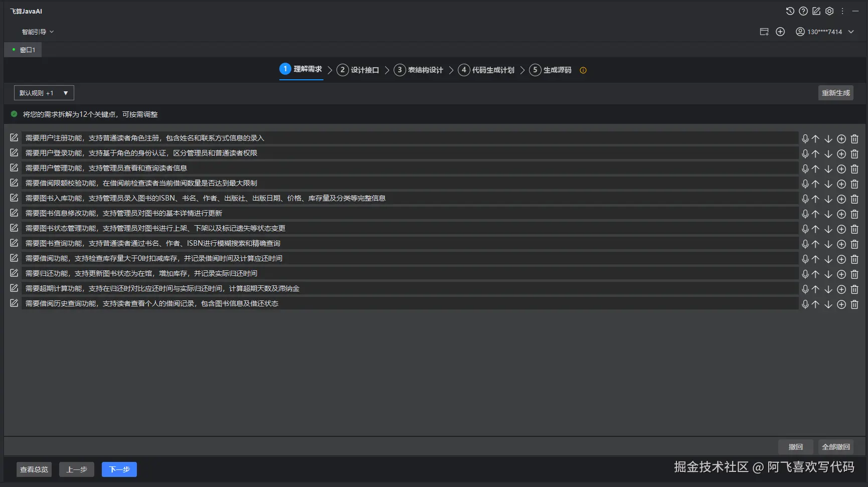868x487 pixels.
Task: Click microphone icon on 用户注册功能 row
Action: click(805, 139)
